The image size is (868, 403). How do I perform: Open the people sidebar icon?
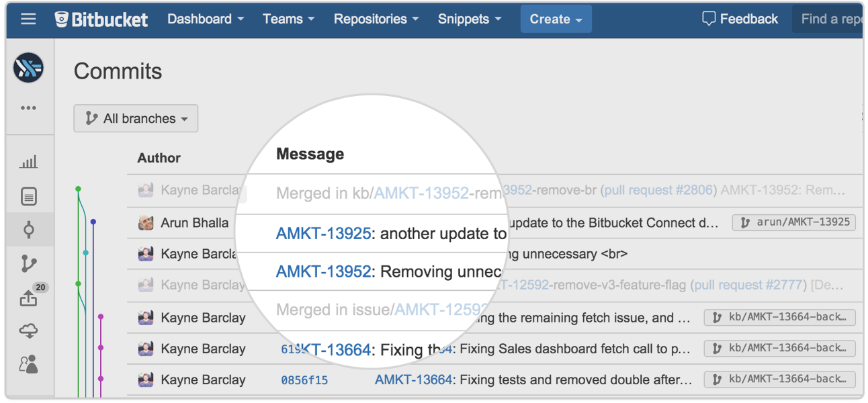28,364
